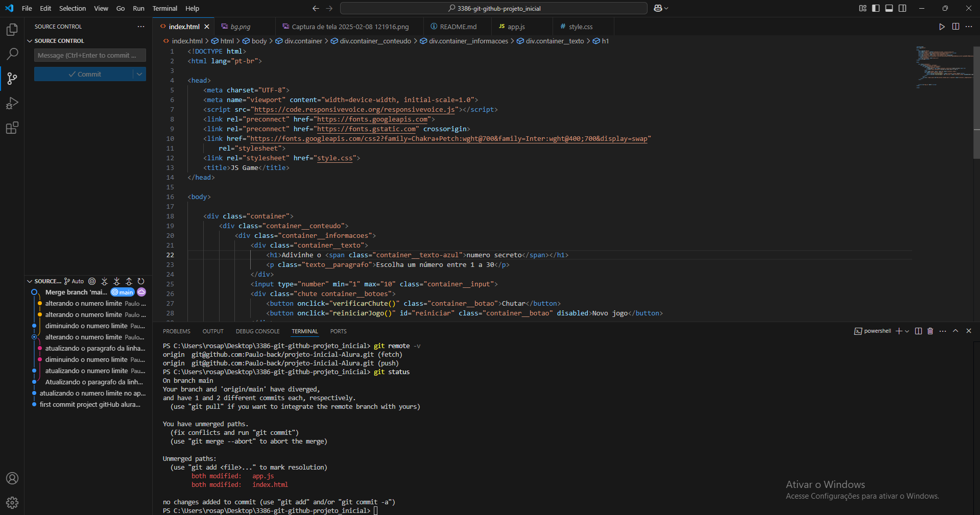Click the h1 breadcrumb item

[601, 41]
